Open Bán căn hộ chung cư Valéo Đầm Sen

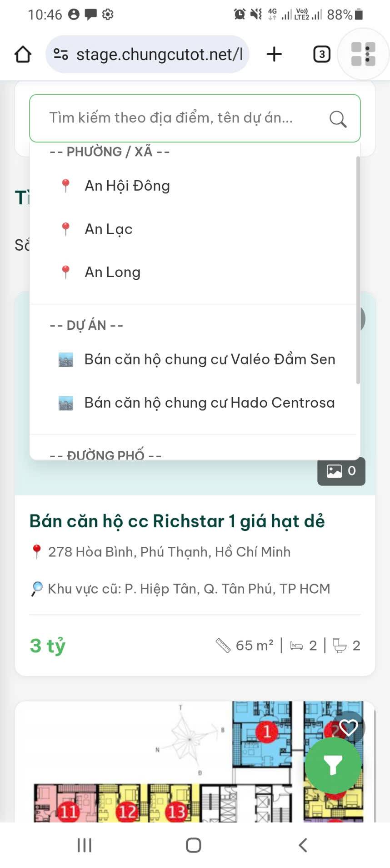coord(210,359)
